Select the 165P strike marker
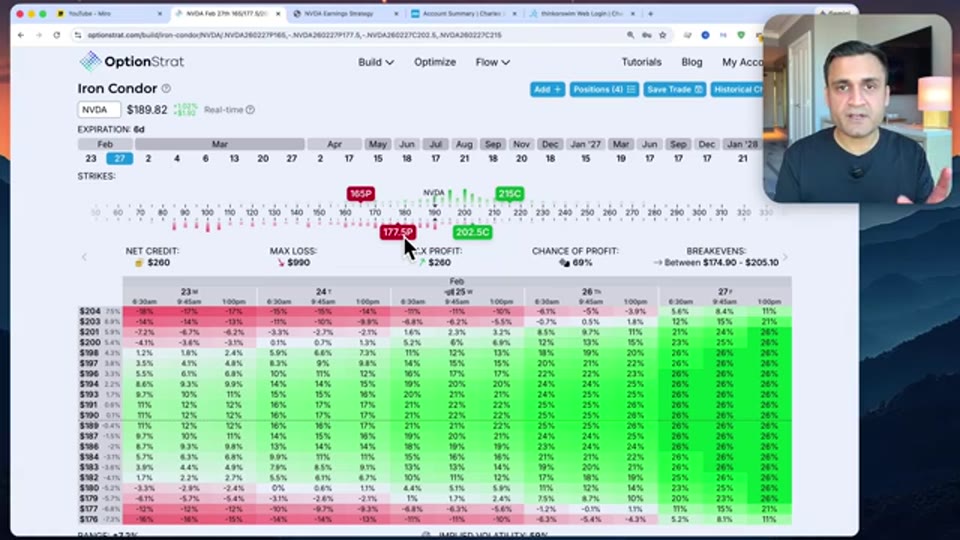Screen dimensions: 960x540 (x=361, y=193)
